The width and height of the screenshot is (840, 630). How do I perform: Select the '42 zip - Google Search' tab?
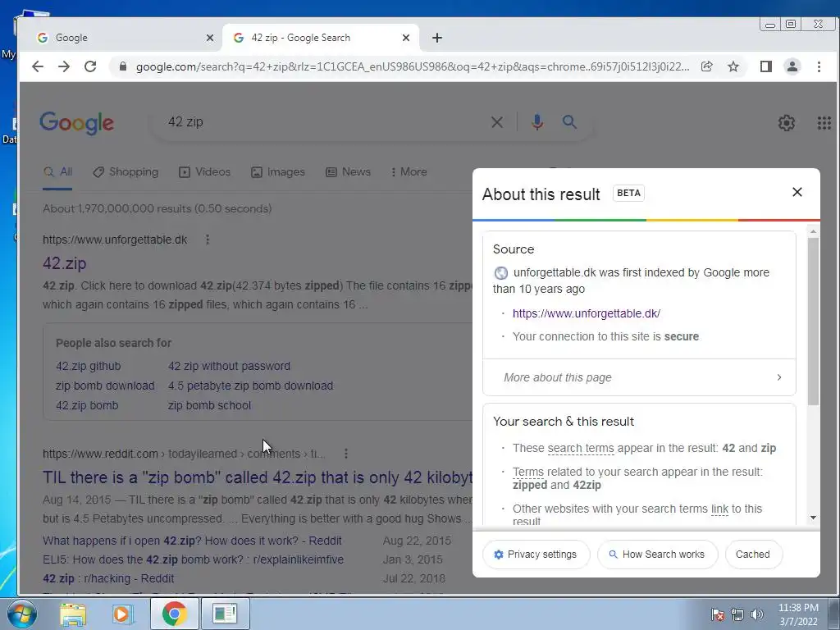pyautogui.click(x=321, y=38)
